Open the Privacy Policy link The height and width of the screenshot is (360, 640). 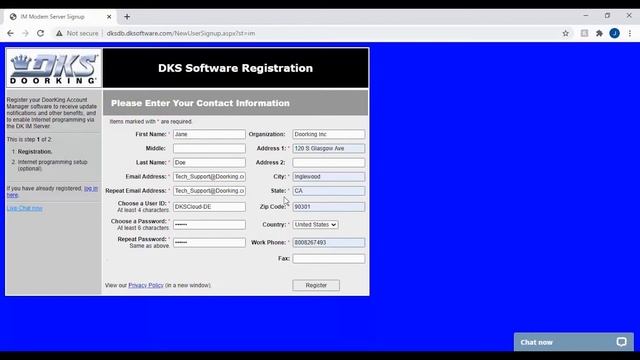coord(146,285)
